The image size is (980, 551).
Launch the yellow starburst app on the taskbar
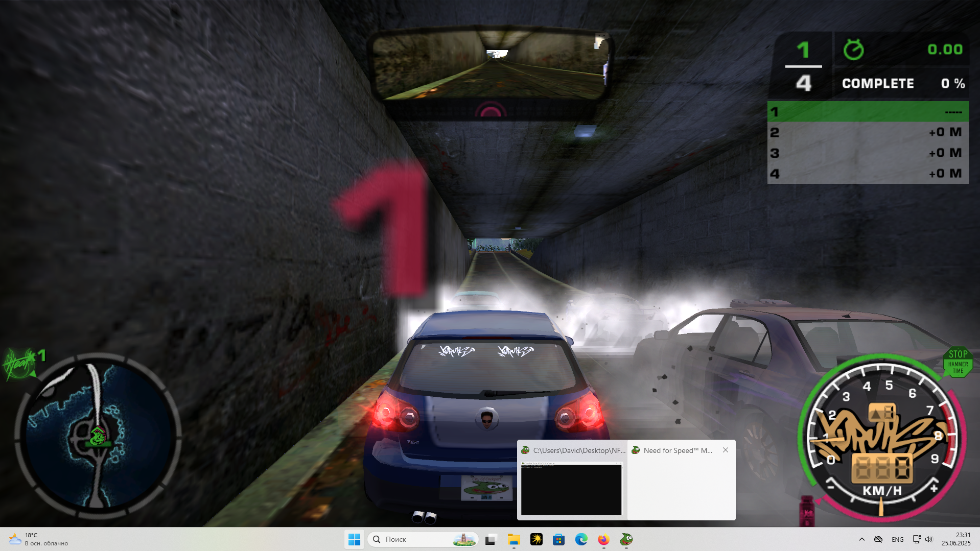536,539
